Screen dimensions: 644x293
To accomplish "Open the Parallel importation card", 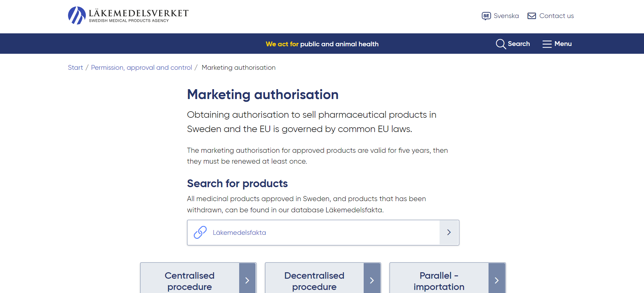I will coord(439,281).
